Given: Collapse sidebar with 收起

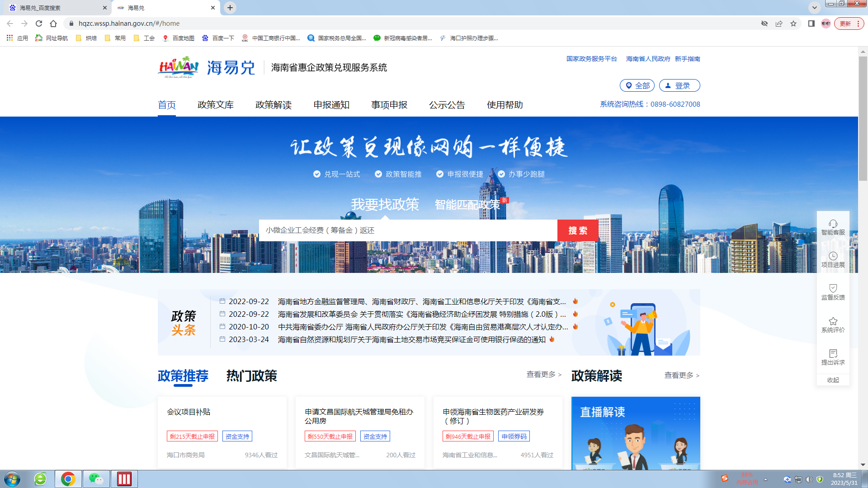Looking at the screenshot, I should 833,380.
